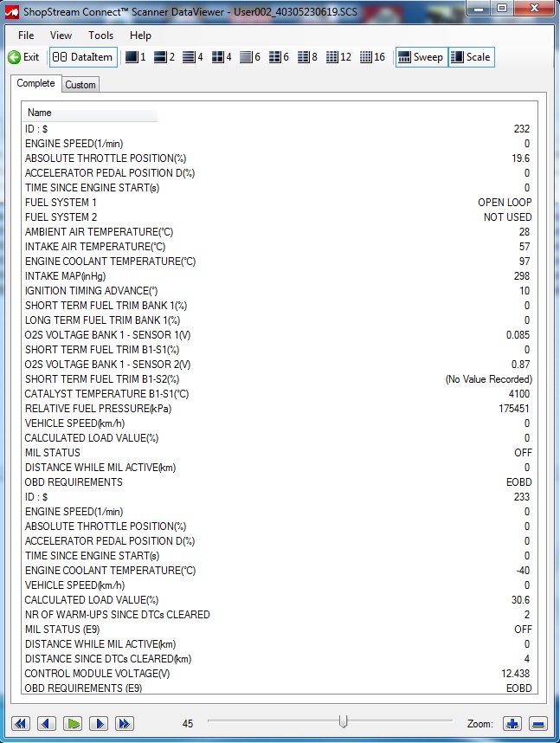Select the 6-row list layout icon
560x743 pixels.
click(250, 57)
